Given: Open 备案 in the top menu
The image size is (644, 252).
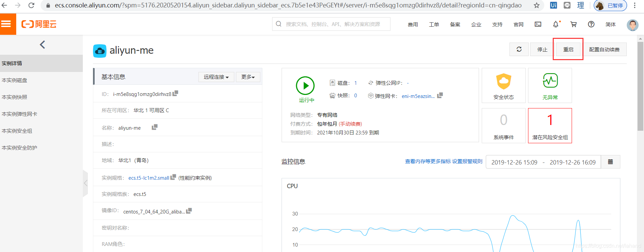Looking at the screenshot, I should coord(455,24).
